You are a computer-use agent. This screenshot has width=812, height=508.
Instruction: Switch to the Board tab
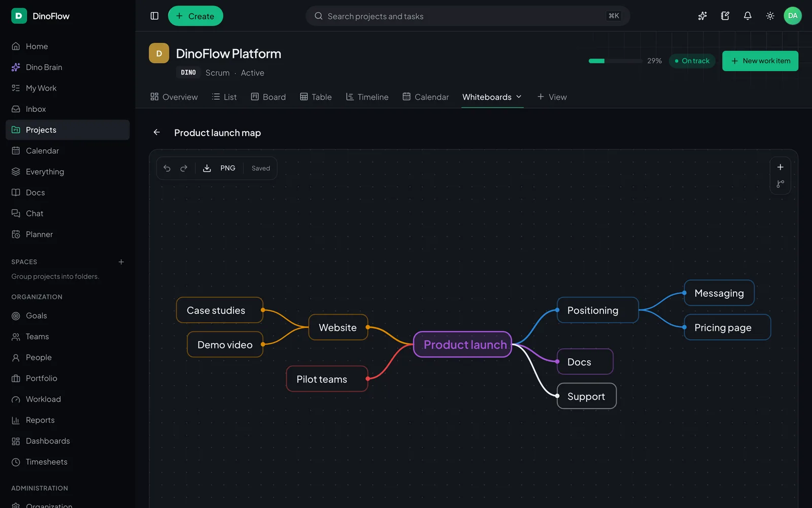[x=268, y=97]
